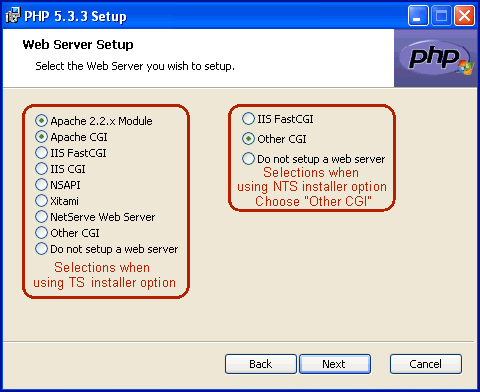Click the 'Select the Web Server you wish to setup.' text
Screen dimensions: 480x392
135,66
